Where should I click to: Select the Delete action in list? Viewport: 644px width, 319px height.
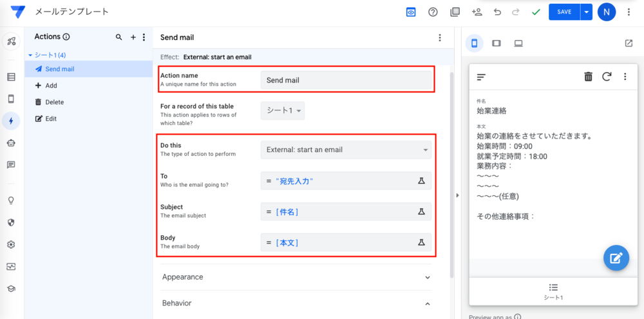click(x=54, y=102)
